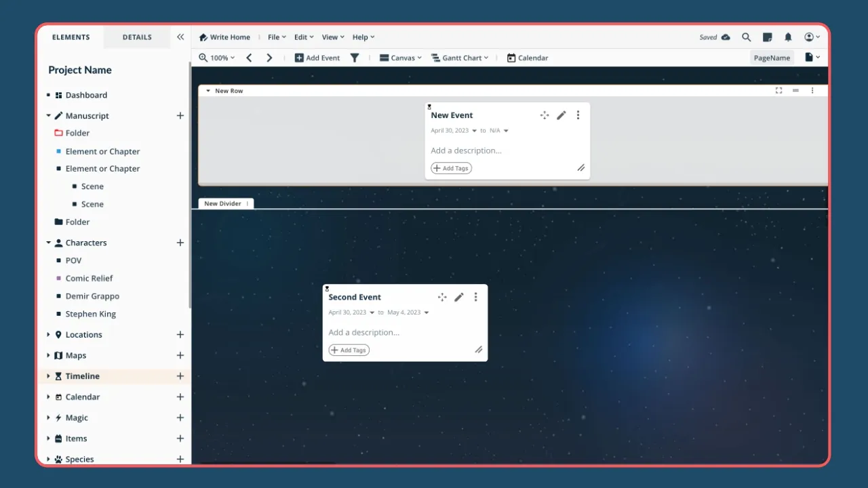Click the fullscreen expand icon on New Row
This screenshot has height=488, width=868.
(778, 90)
